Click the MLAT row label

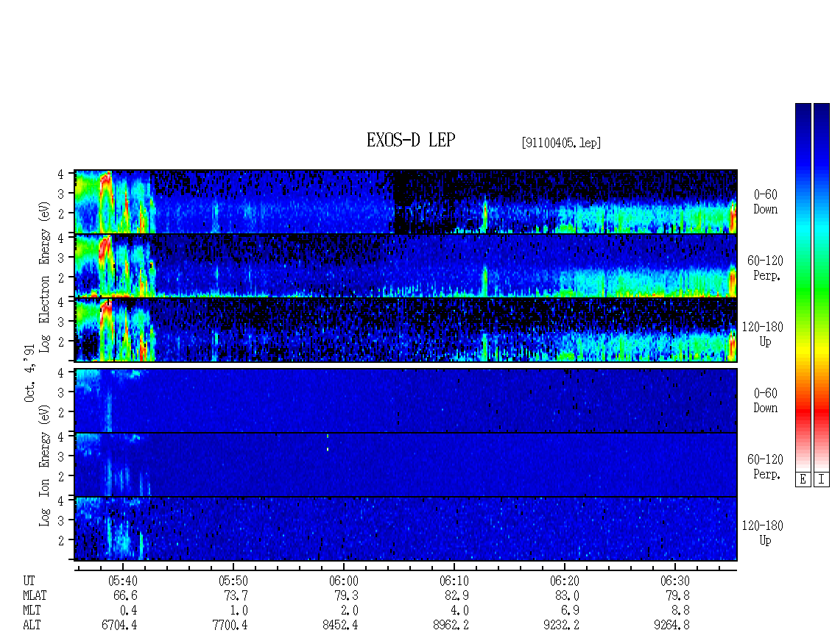(x=35, y=595)
